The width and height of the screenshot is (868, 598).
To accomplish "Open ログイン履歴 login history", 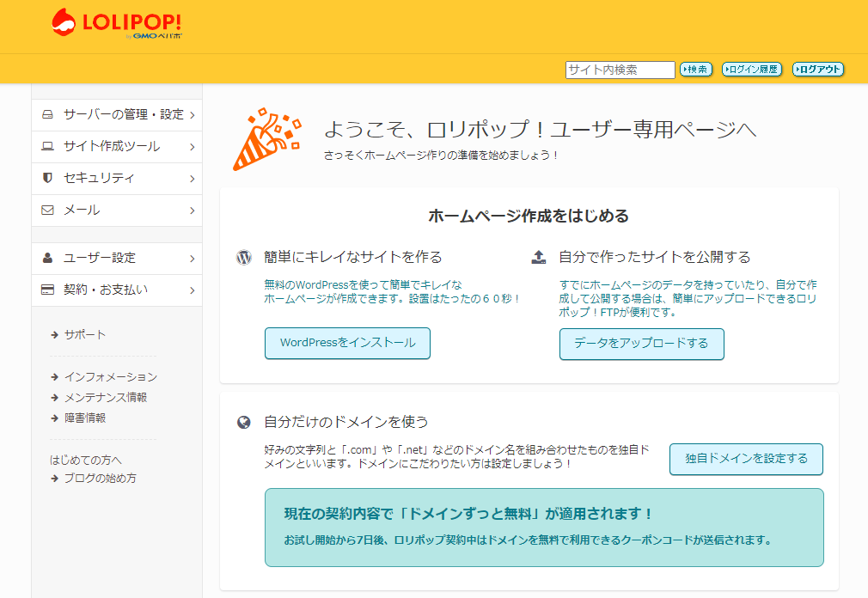I will pyautogui.click(x=752, y=69).
